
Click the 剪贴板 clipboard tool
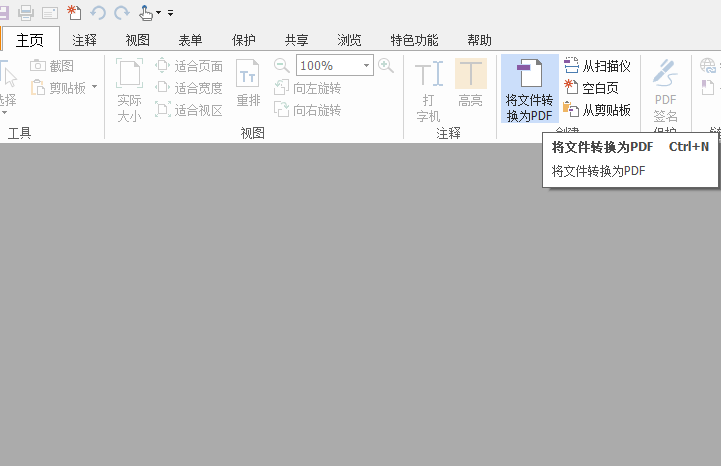point(58,87)
